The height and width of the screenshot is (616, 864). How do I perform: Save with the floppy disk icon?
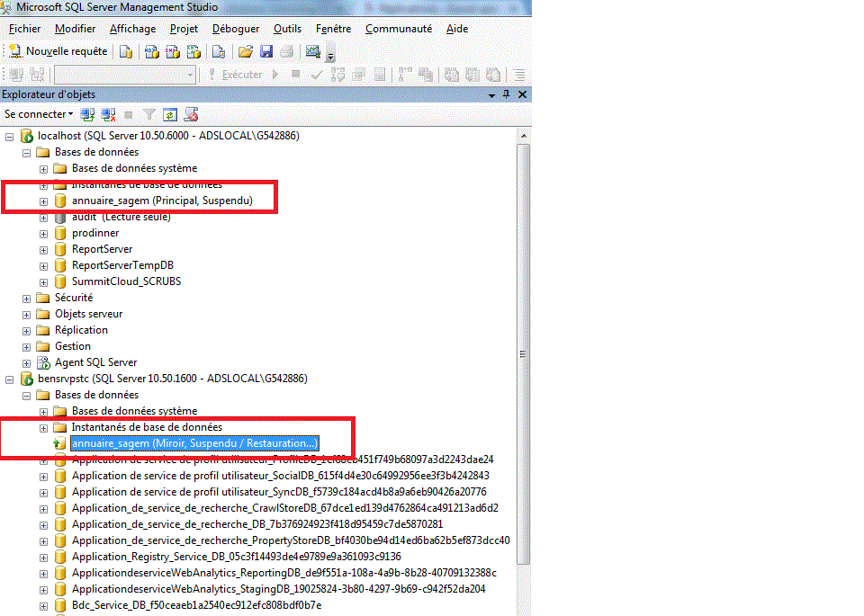[x=266, y=52]
